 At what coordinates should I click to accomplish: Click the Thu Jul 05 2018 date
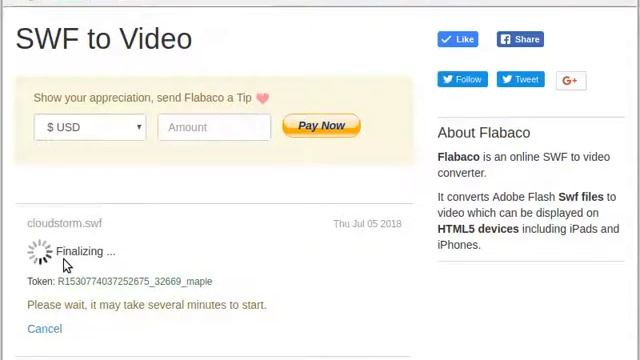367,224
